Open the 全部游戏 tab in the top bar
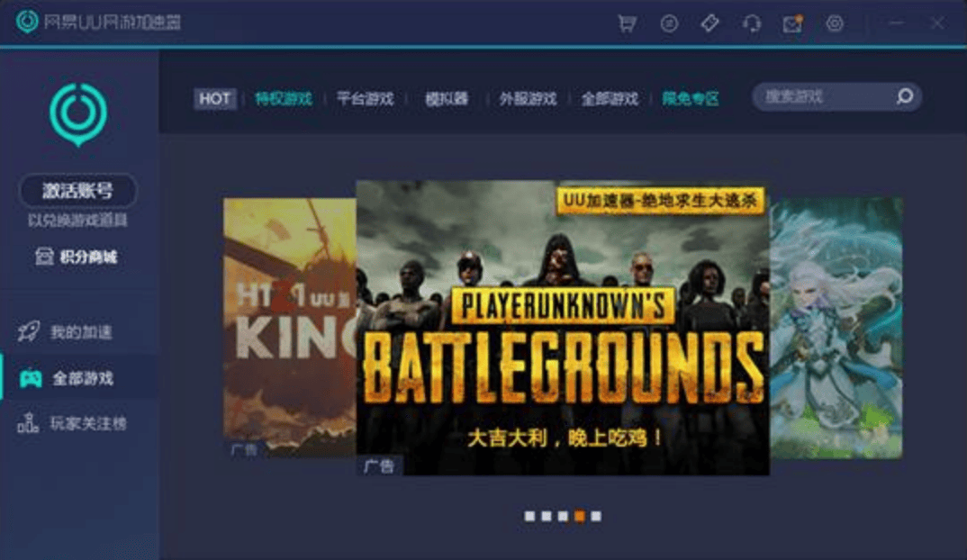967x560 pixels. (610, 99)
